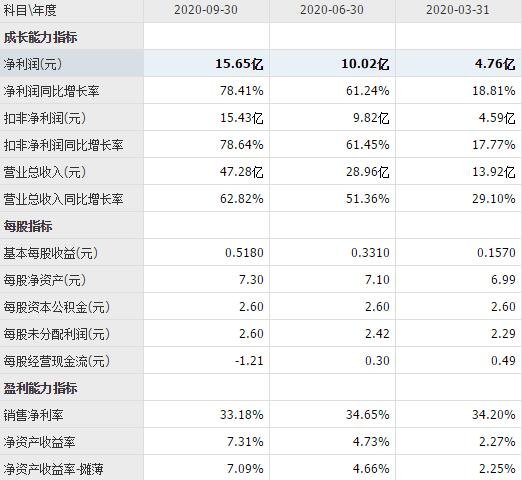Select the 17.77% value

click(x=494, y=145)
